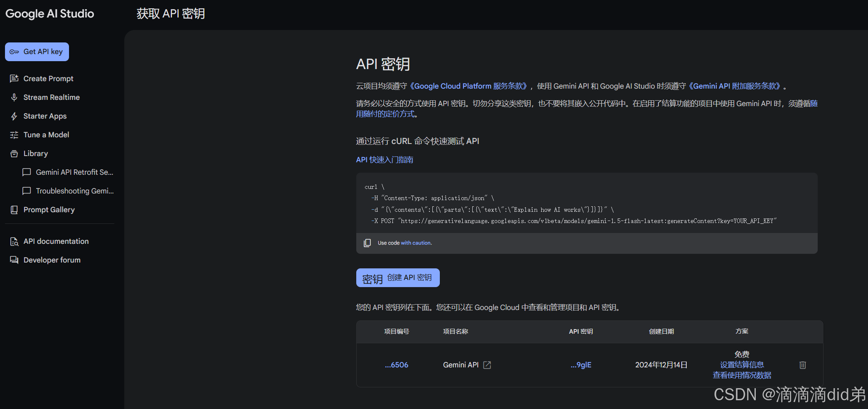Click the Stream Realtime microphone icon
Screen dimensions: 868x409
[14, 97]
